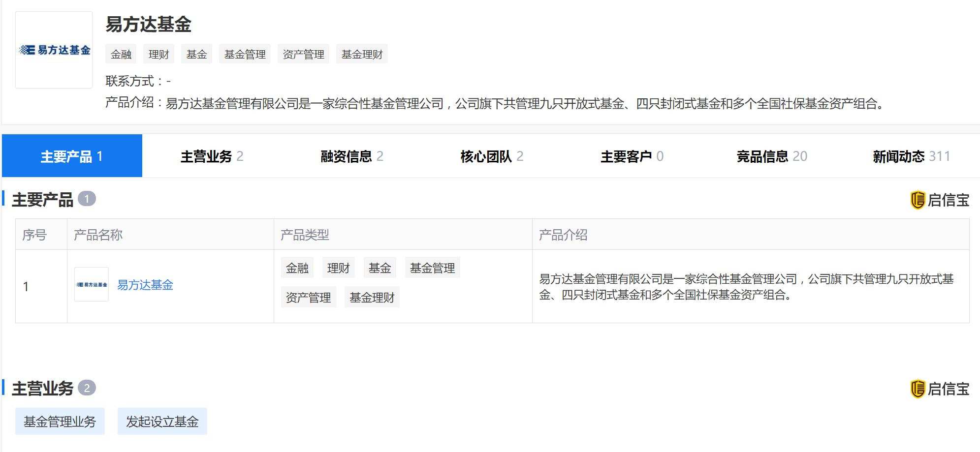Click the 资产管理 tag in the 产品类型 column
The width and height of the screenshot is (980, 452).
click(309, 297)
